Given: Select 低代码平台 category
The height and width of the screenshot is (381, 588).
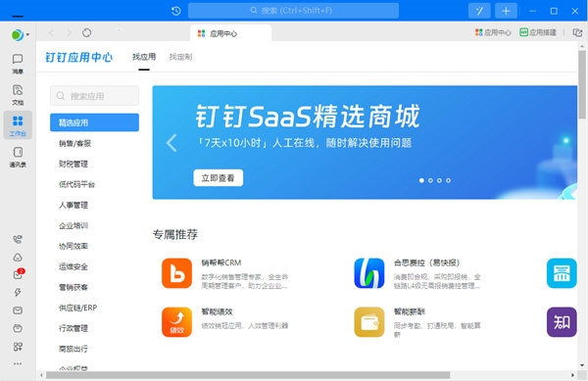Looking at the screenshot, I should click(76, 184).
